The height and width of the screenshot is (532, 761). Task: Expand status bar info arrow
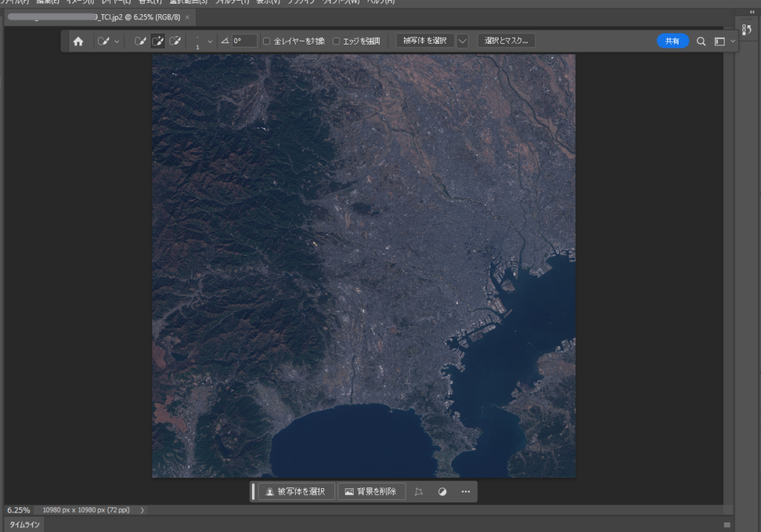[143, 510]
